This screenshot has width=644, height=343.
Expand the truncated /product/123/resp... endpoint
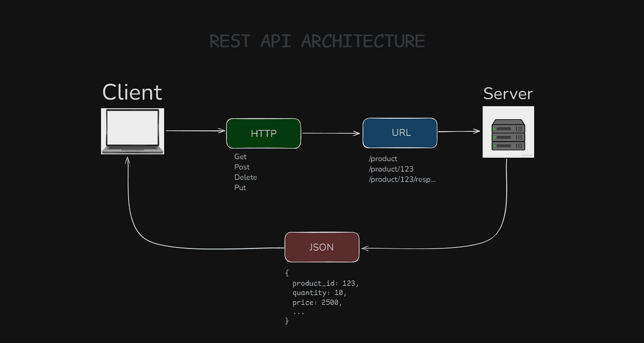(x=402, y=179)
